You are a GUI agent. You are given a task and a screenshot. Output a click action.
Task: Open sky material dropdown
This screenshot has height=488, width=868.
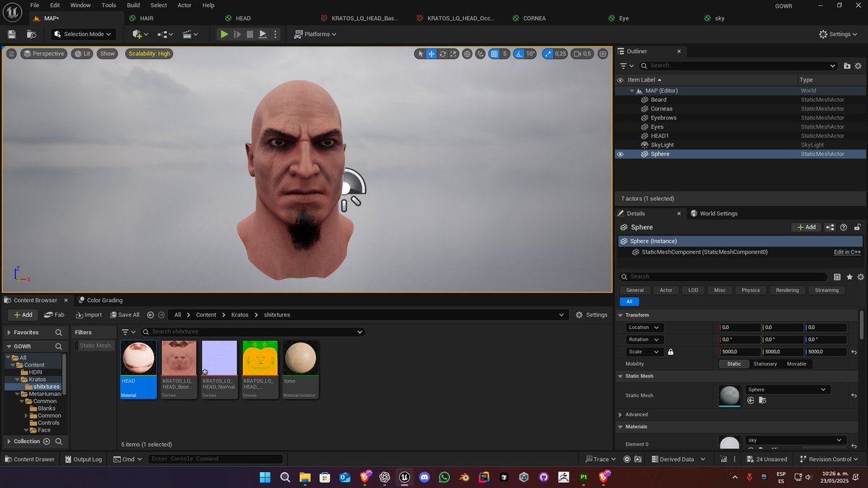(795, 440)
